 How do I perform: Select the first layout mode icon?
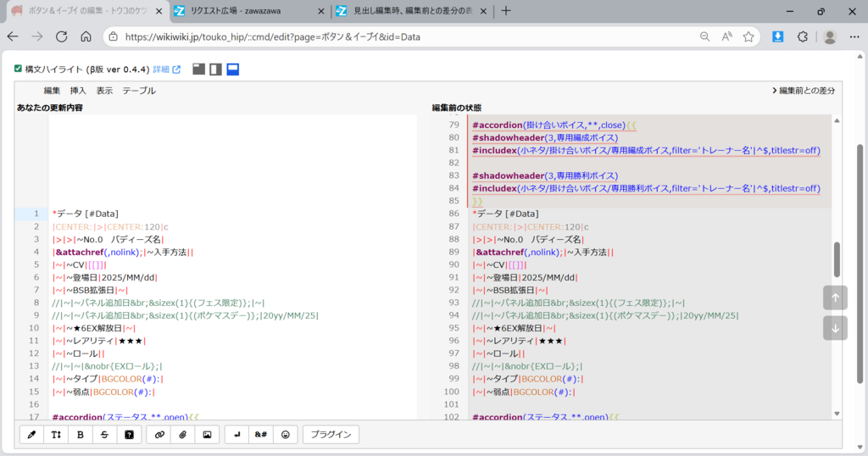click(198, 69)
